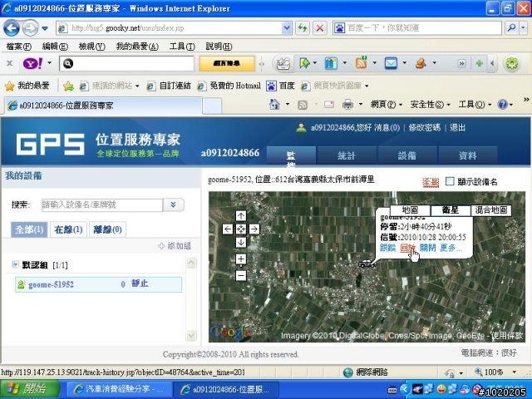
Task: Click the Yahoo toolbar mail envelope icon
Action: click(391, 63)
